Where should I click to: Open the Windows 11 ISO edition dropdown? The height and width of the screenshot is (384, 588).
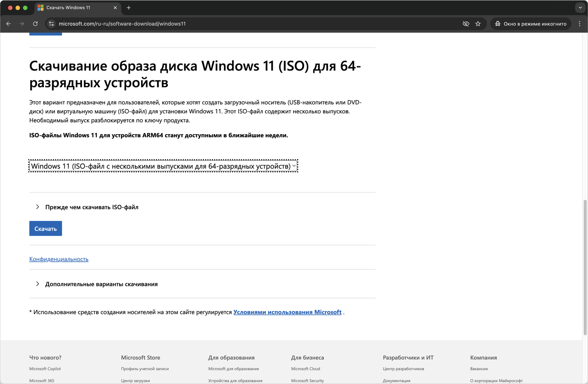click(163, 166)
